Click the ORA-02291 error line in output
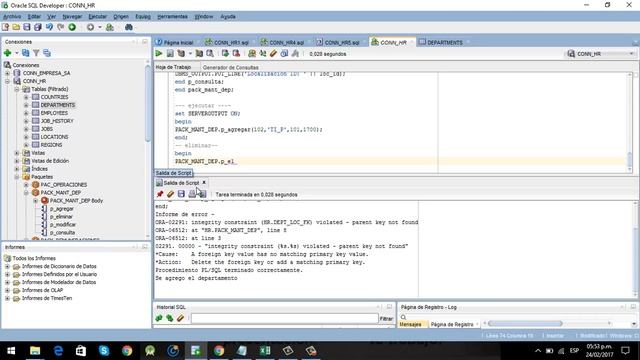This screenshot has width=640, height=360. [x=287, y=222]
